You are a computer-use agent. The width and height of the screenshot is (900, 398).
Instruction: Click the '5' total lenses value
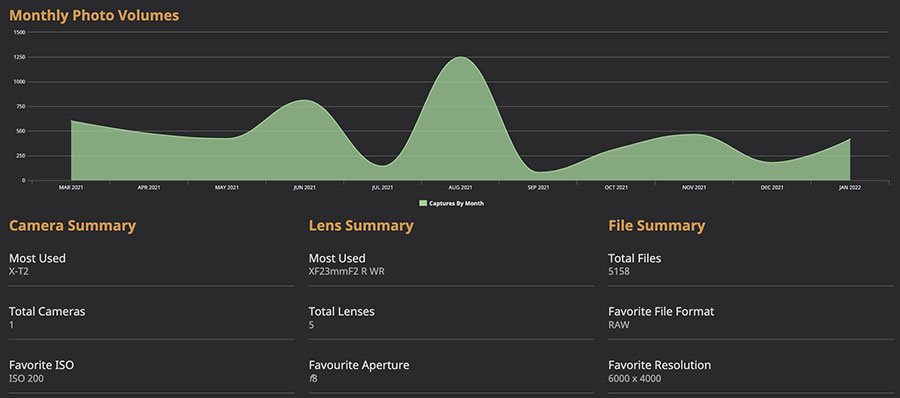311,325
